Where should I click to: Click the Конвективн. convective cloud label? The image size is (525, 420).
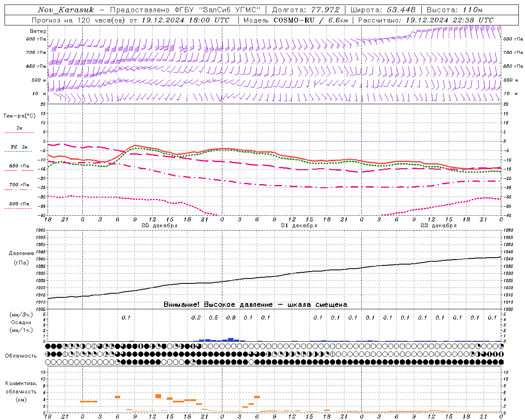(21, 383)
